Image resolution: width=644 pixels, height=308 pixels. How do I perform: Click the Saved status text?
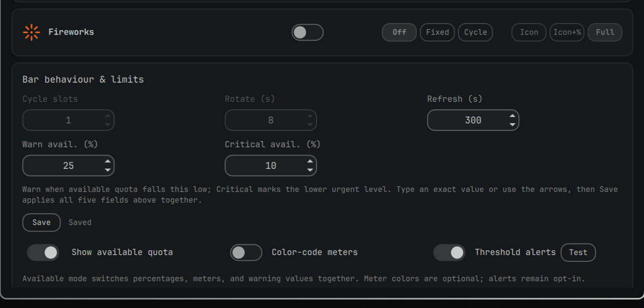(x=80, y=222)
